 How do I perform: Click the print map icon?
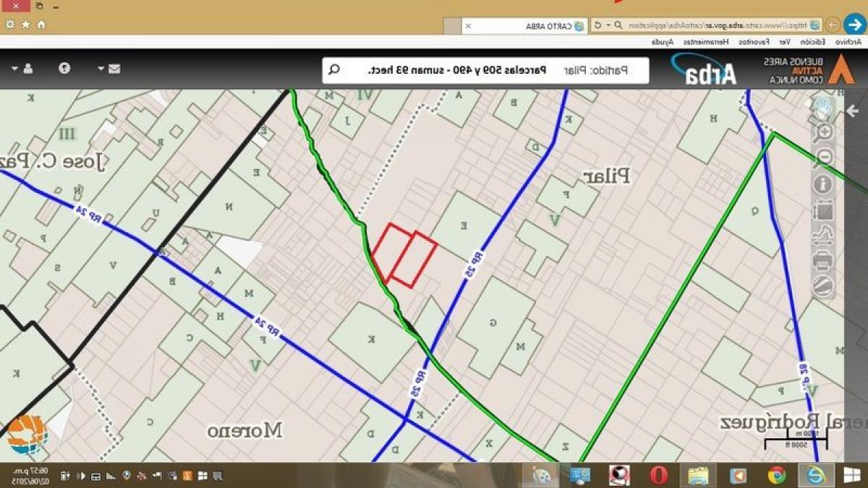[x=823, y=260]
